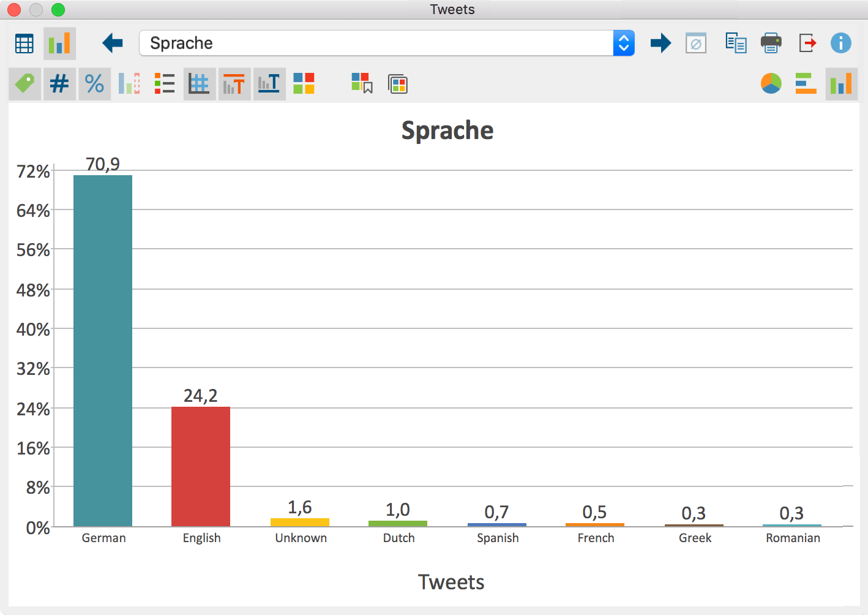Toggle percentage values (% icon)
The width and height of the screenshot is (868, 615).
pyautogui.click(x=94, y=83)
